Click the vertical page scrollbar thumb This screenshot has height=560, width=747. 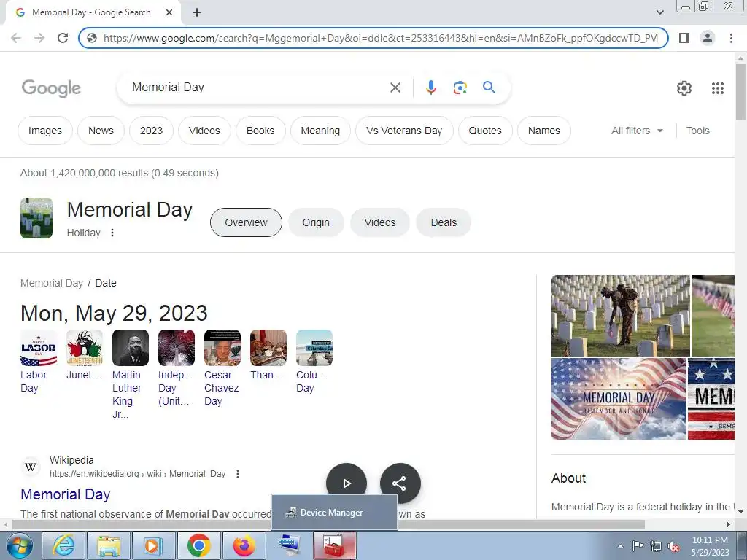tap(740, 91)
